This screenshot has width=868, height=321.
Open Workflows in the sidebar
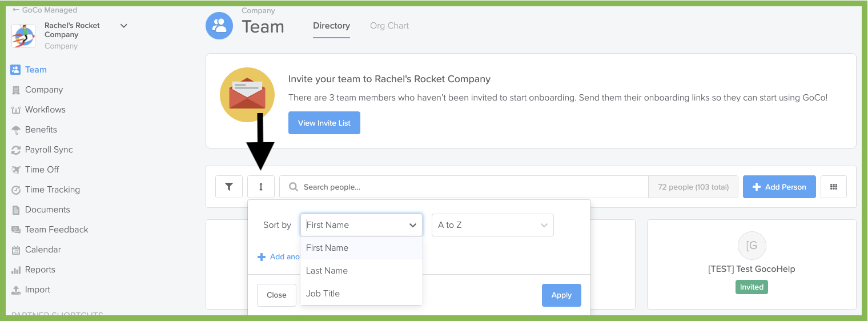pos(45,110)
